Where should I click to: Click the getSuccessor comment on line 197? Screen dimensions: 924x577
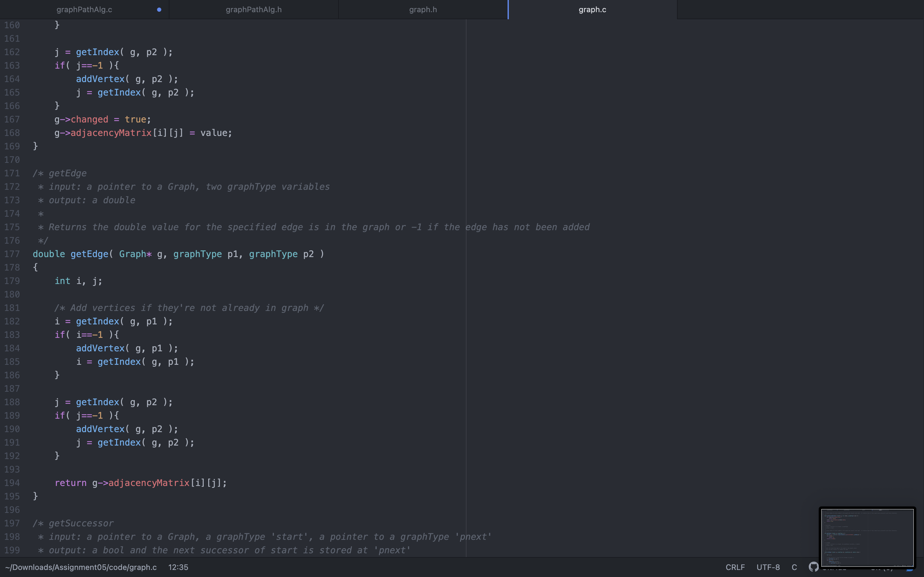click(81, 523)
